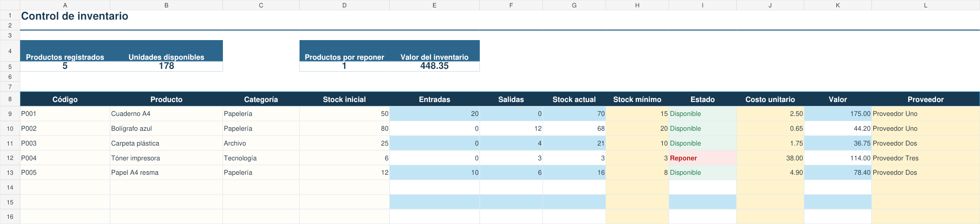The image size is (980, 224).
Task: Select the Entradas cell 20
Action: (434, 114)
